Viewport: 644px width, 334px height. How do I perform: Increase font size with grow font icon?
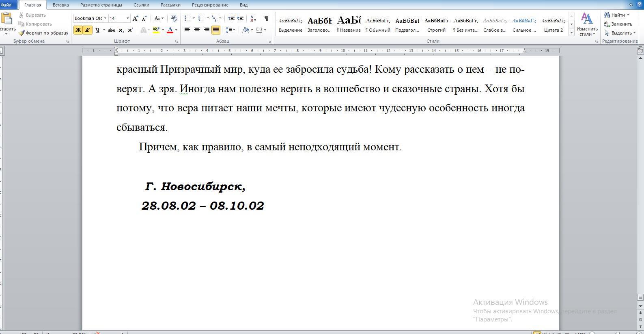pyautogui.click(x=135, y=18)
